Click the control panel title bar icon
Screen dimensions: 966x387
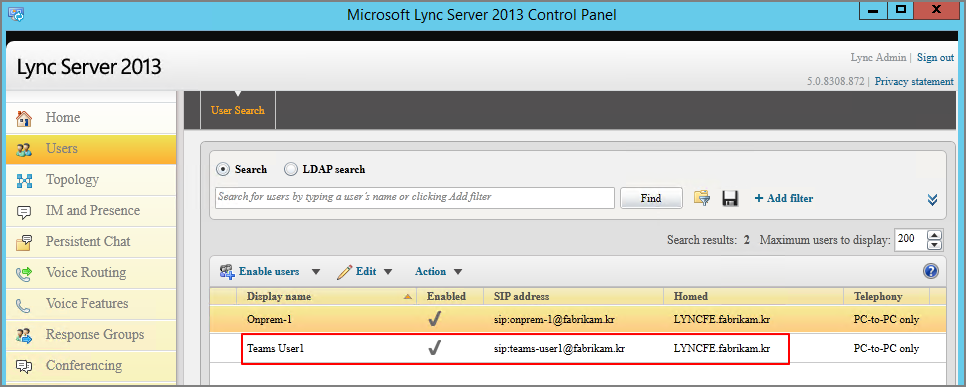click(16, 14)
